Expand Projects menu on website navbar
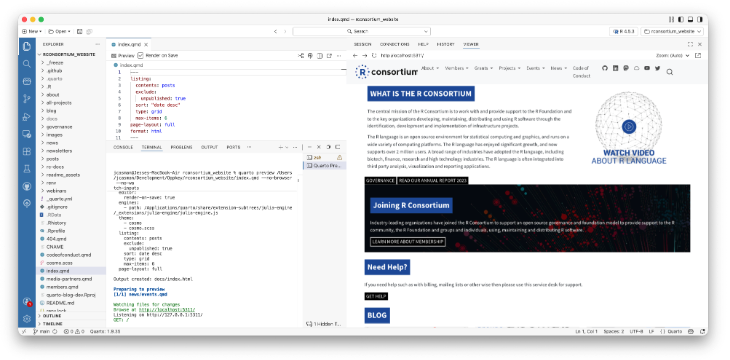The height and width of the screenshot is (360, 730). click(x=510, y=68)
